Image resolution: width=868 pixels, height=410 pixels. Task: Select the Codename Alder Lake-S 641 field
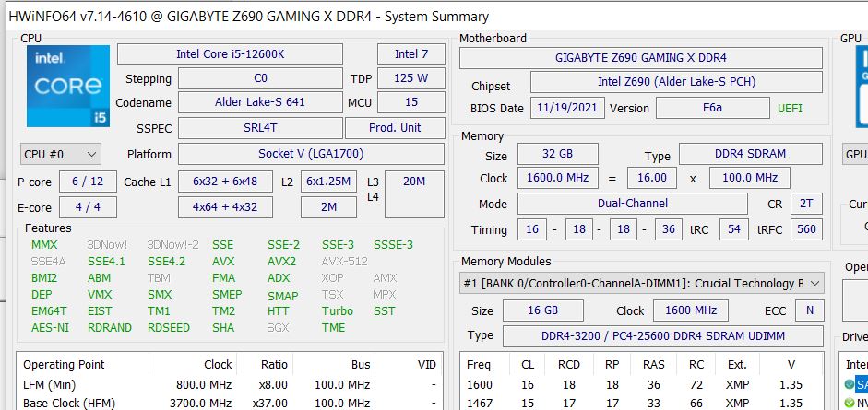tap(260, 102)
